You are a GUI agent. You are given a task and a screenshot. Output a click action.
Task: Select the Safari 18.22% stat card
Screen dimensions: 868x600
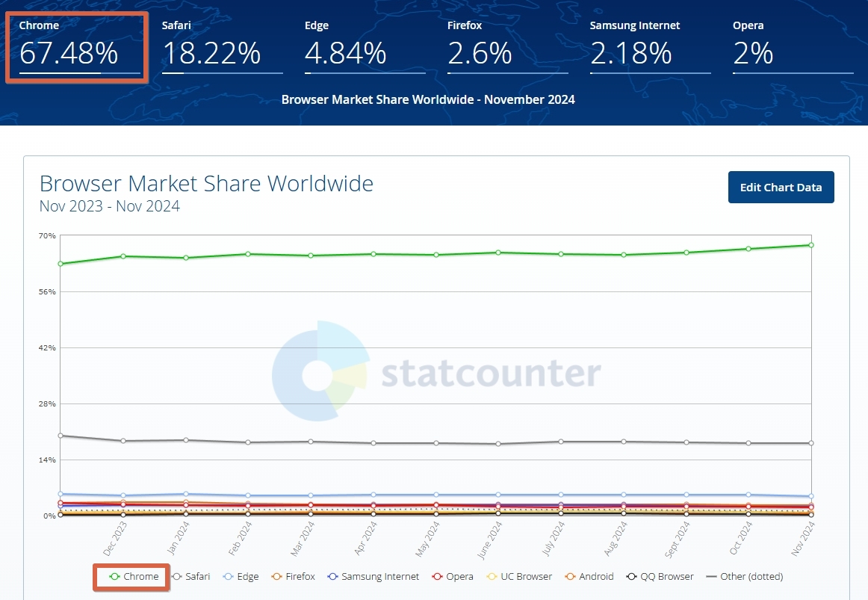[x=222, y=46]
